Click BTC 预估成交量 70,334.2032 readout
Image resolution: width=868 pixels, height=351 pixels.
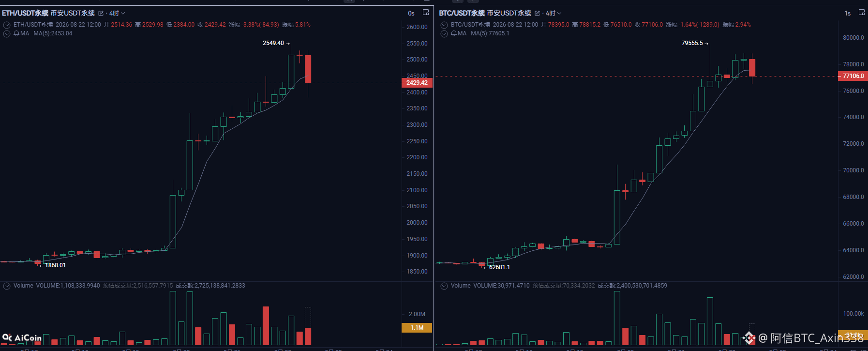[x=564, y=286]
